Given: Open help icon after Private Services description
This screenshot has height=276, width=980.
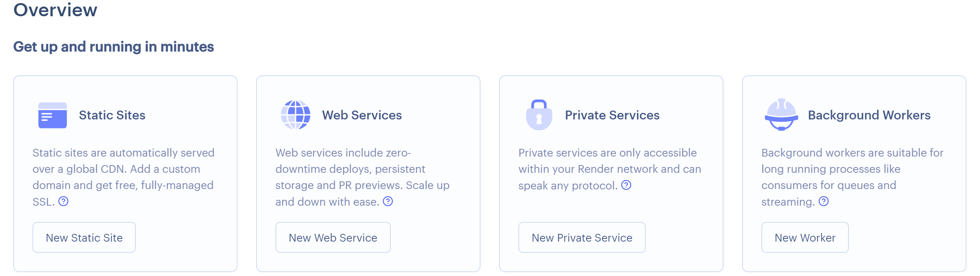Looking at the screenshot, I should (626, 185).
